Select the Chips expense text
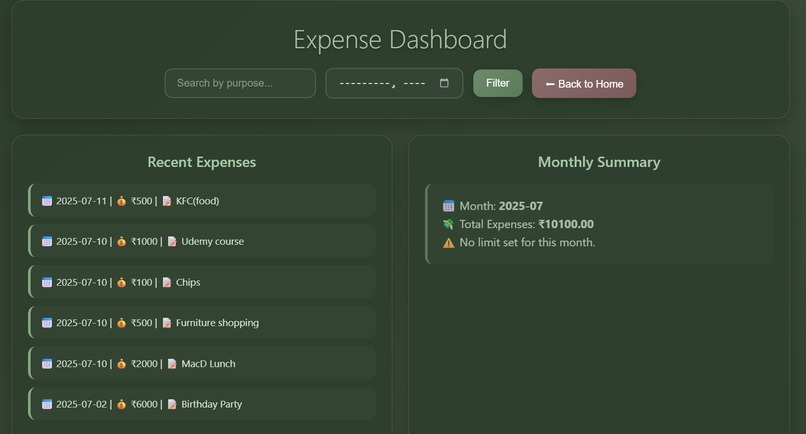Screen dimensions: 806x434 pos(188,282)
